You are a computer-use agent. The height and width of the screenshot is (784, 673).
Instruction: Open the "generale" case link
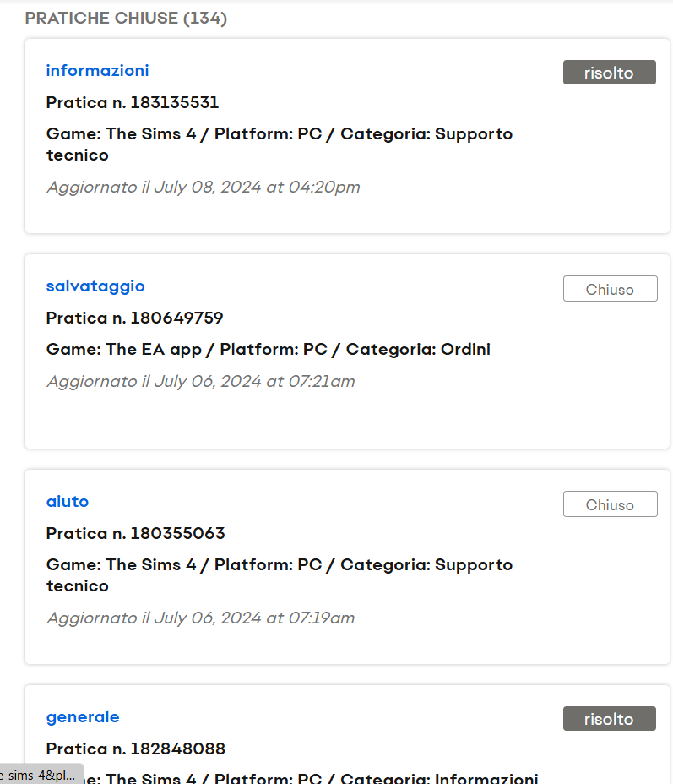83,717
